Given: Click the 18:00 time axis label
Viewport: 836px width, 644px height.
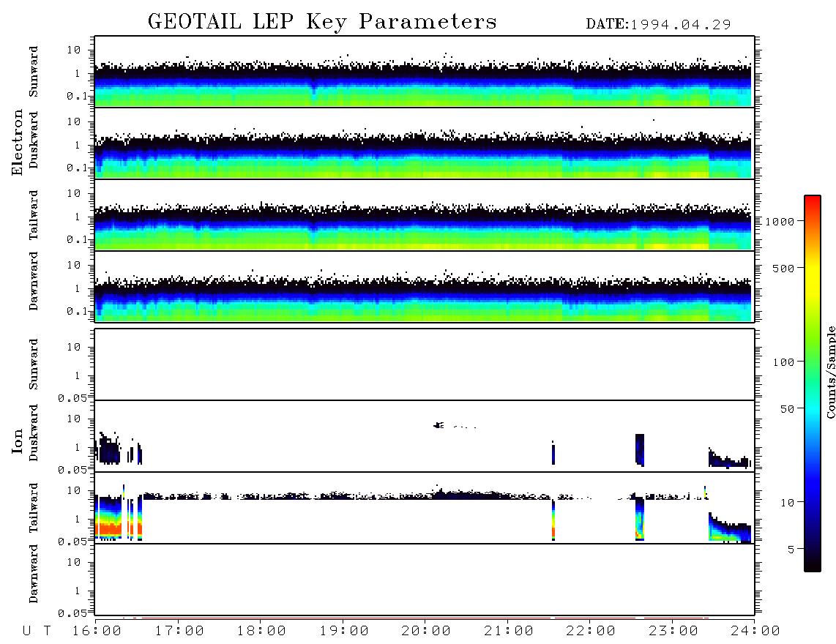Looking at the screenshot, I should 261,631.
